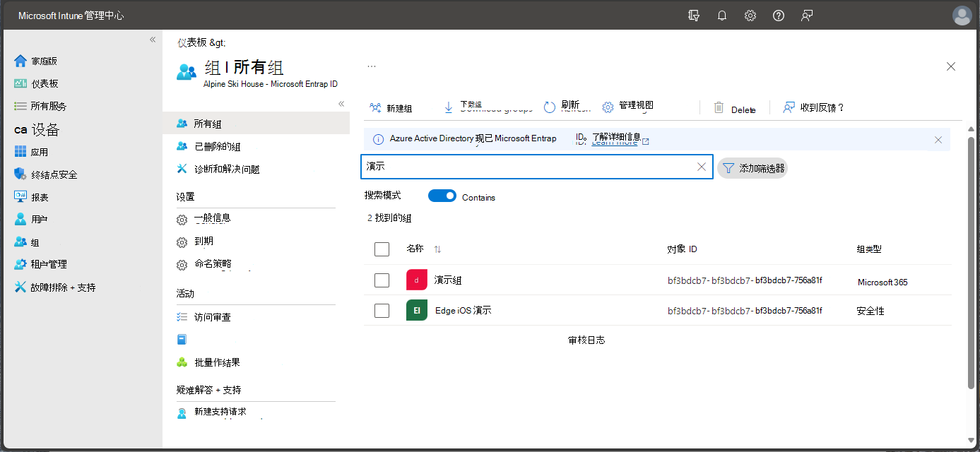980x452 pixels.
Task: Collapse the groups blade menu chevron
Action: (x=341, y=103)
